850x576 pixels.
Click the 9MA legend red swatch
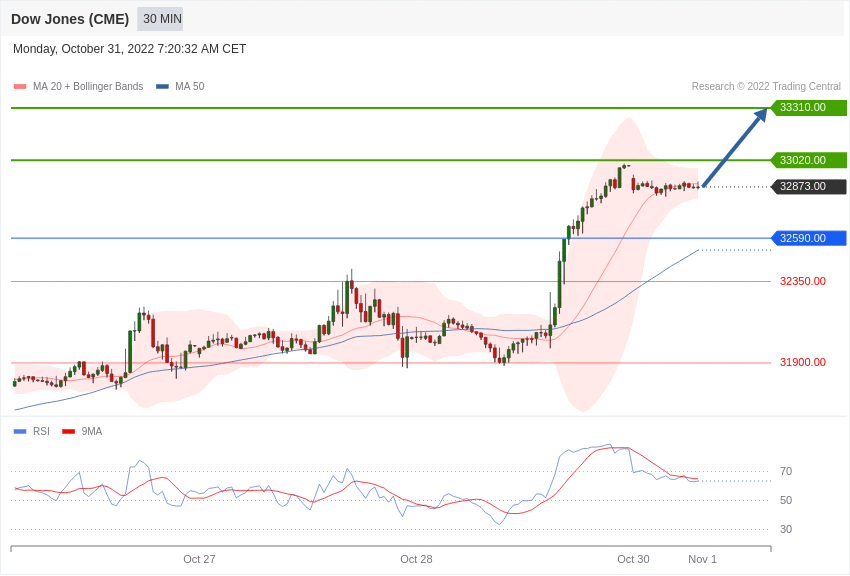69,432
